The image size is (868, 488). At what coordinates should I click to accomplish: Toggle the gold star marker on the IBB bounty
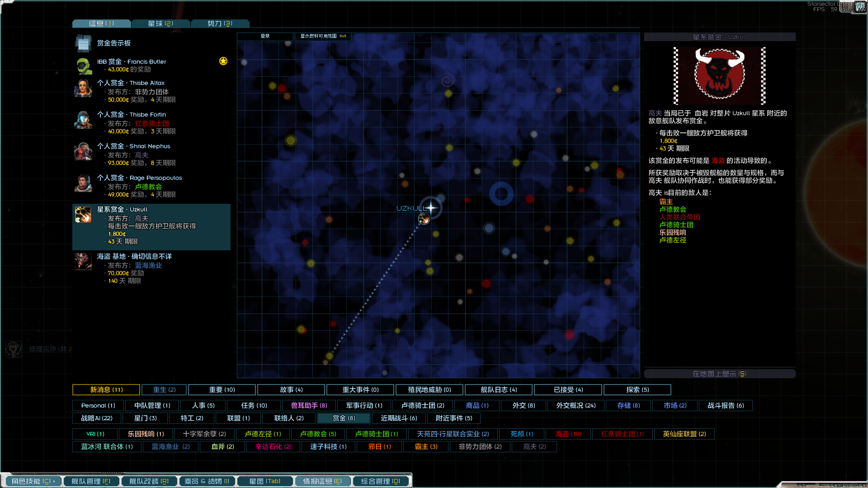pos(223,61)
